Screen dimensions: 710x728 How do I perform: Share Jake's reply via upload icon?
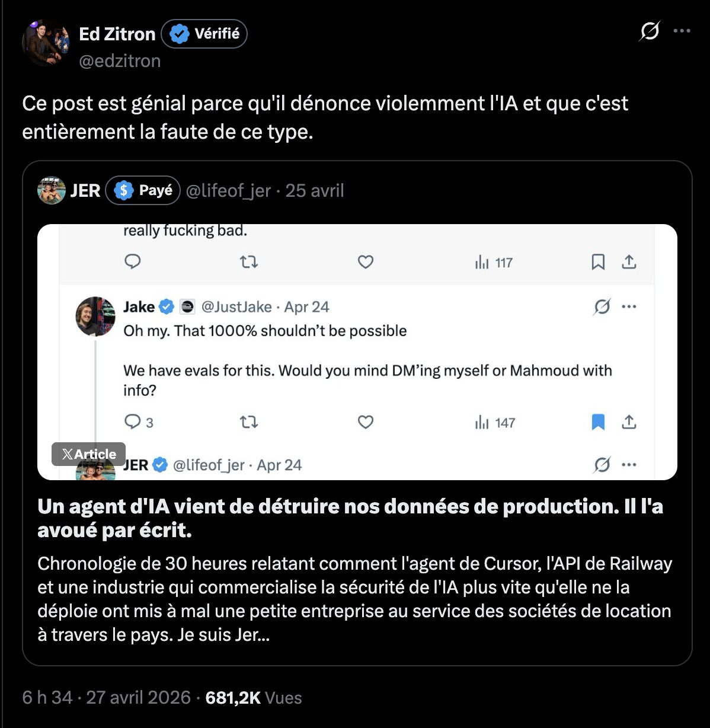629,422
